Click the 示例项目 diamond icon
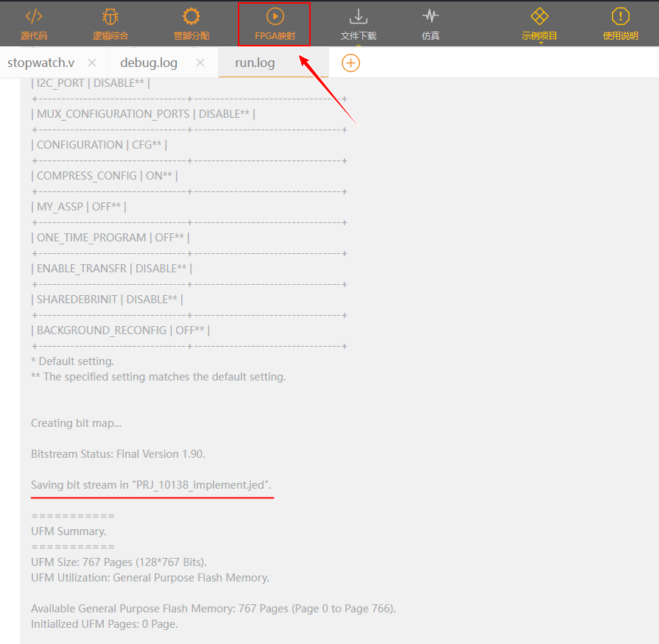Screen dimensions: 659x644 540,17
